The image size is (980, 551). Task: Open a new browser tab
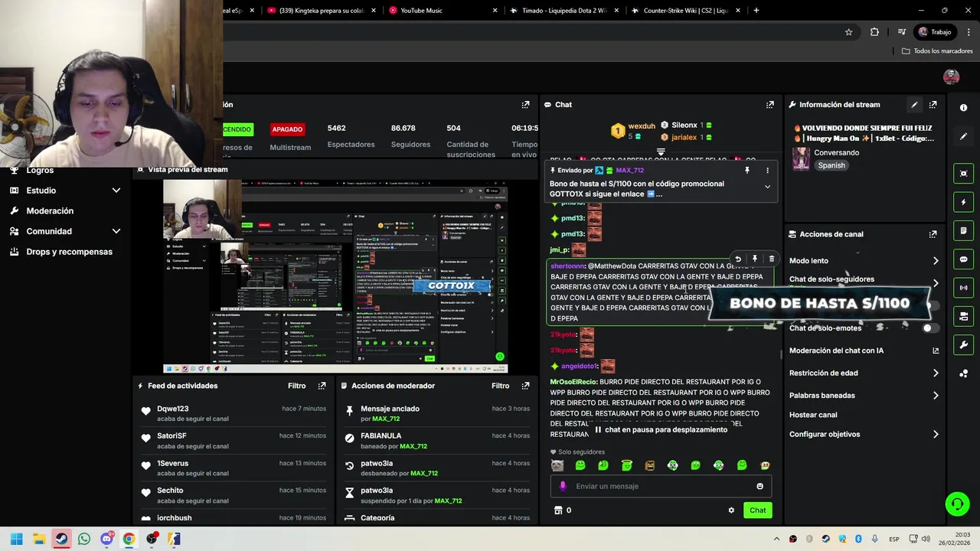pos(756,11)
